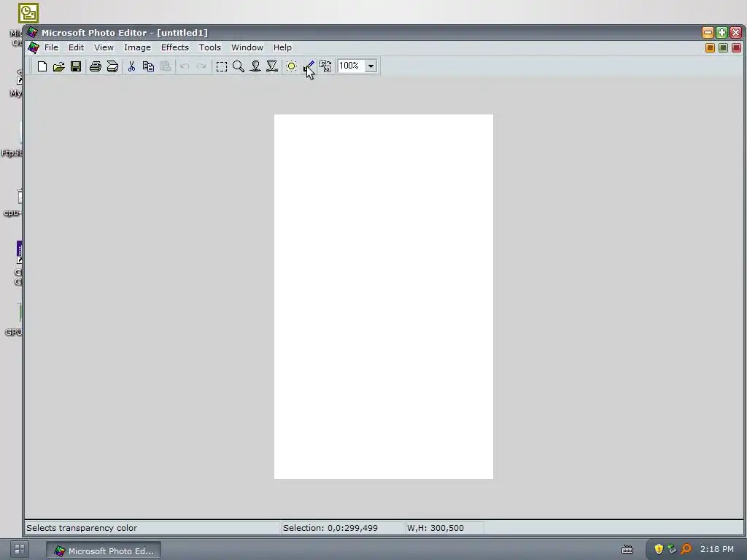This screenshot has height=560, width=747.
Task: Click the Microsoft Photo Editor taskbar button
Action: 104,551
